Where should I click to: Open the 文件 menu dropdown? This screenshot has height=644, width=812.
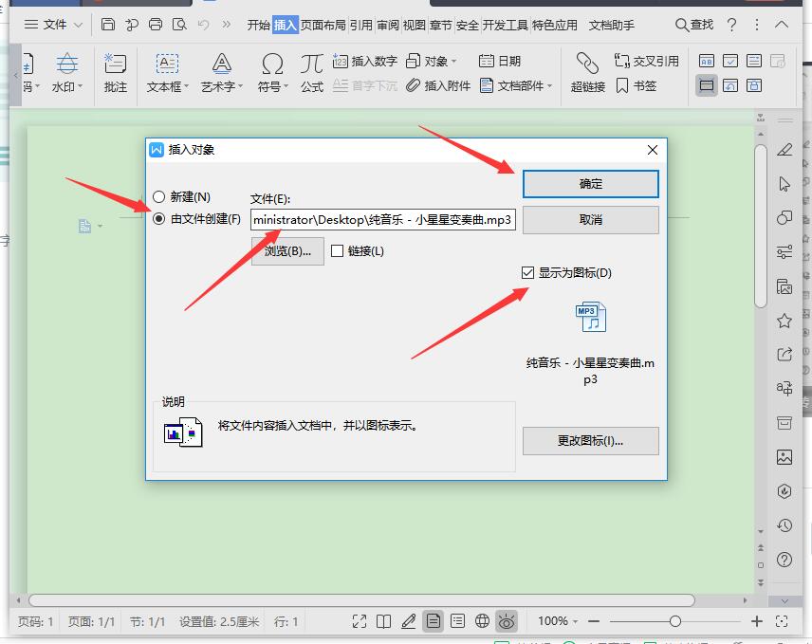tap(53, 25)
